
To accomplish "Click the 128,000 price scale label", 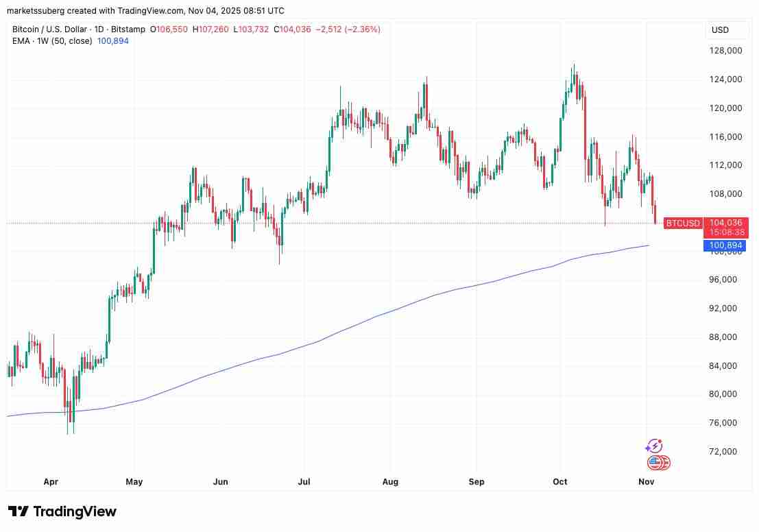I will (x=726, y=51).
